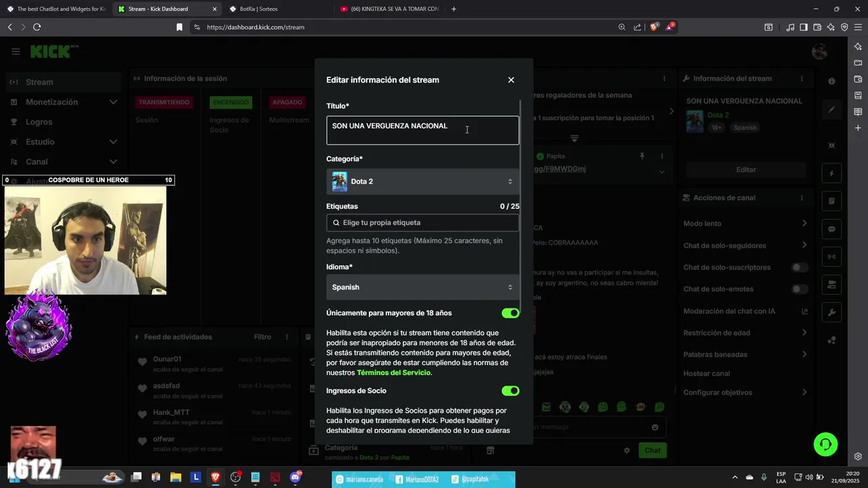Click the browser back arrow
Viewport: 868px width, 488px height.
(x=9, y=27)
